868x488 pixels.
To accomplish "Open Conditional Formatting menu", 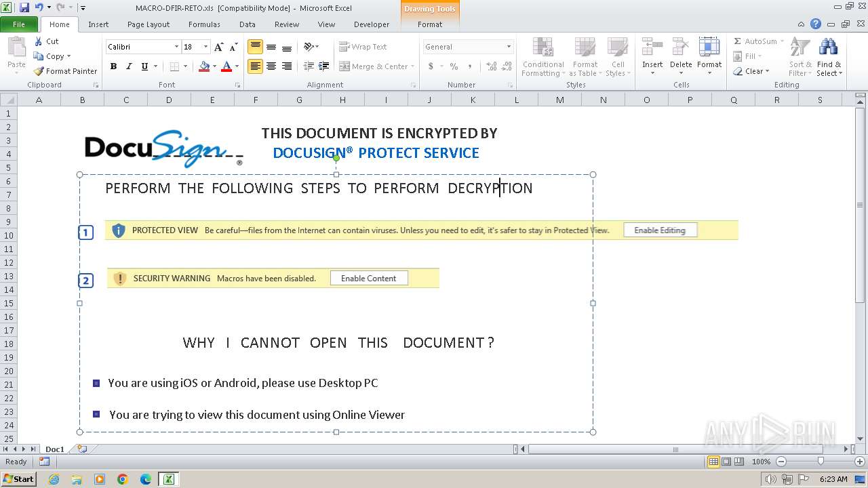I will click(543, 57).
